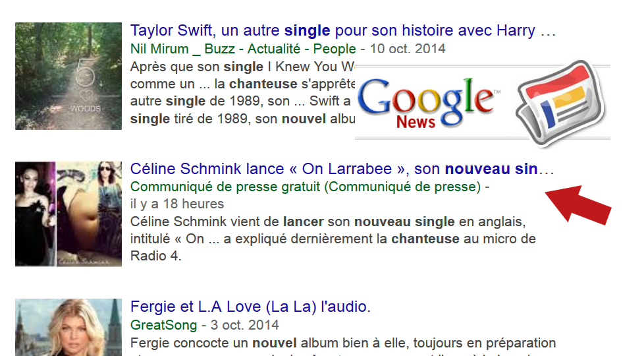644x356 pixels.
Task: Open the Céline Schmink On Larrabee headline
Action: coord(342,169)
